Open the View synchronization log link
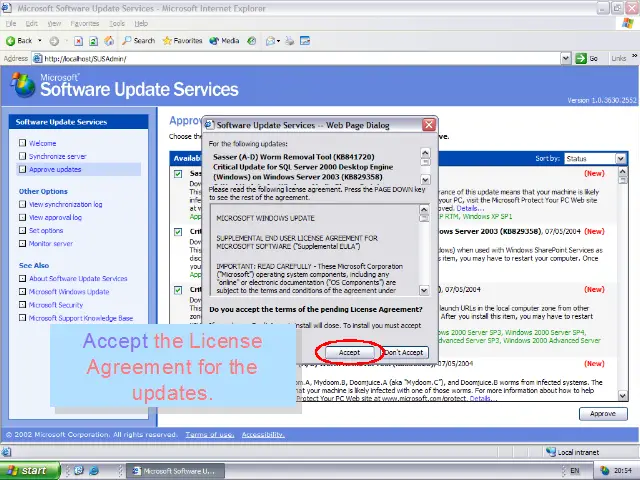Image resolution: width=640 pixels, height=480 pixels. click(65, 204)
